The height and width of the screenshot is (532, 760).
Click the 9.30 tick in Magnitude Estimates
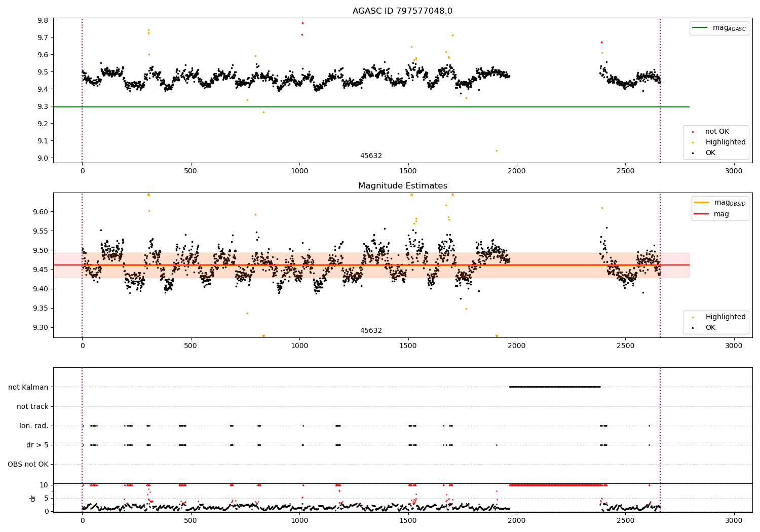41,327
